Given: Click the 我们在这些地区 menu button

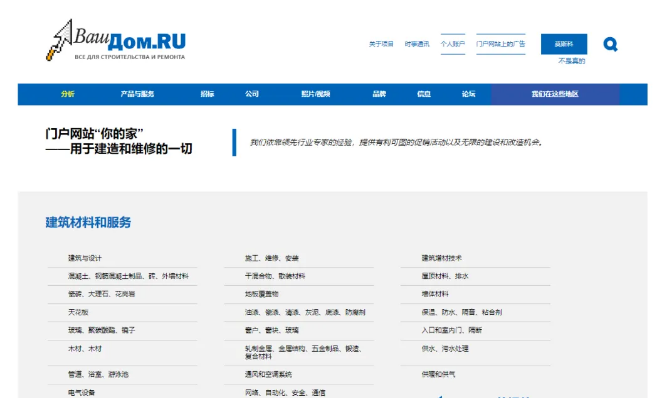Looking at the screenshot, I should coord(555,94).
